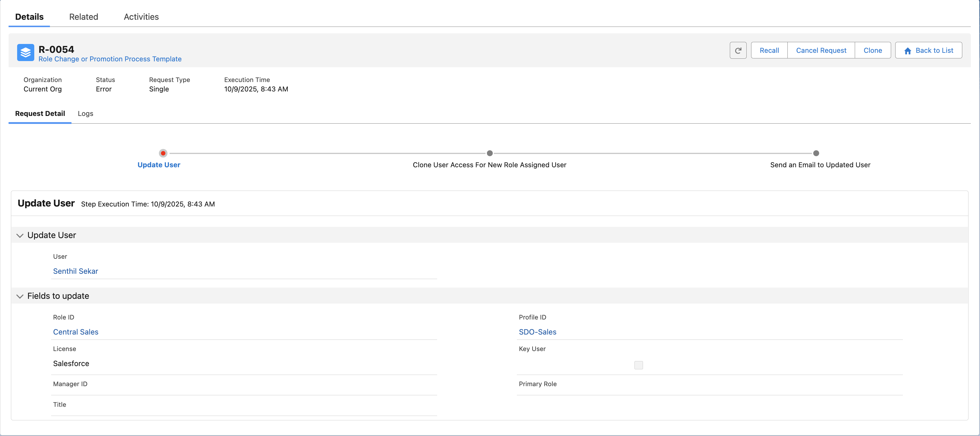
Task: Click the R-0054 record layers icon
Action: pos(25,53)
